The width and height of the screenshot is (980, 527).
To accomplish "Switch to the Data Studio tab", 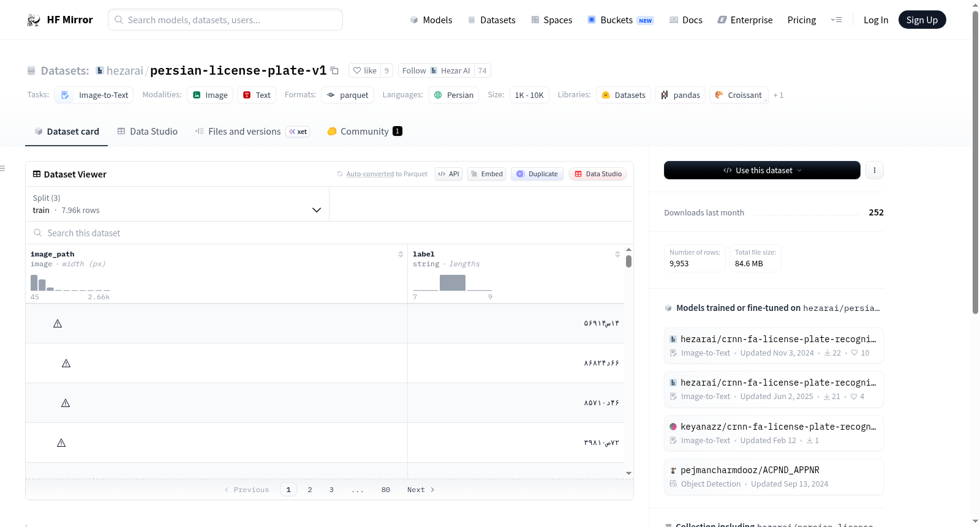I will pyautogui.click(x=148, y=132).
